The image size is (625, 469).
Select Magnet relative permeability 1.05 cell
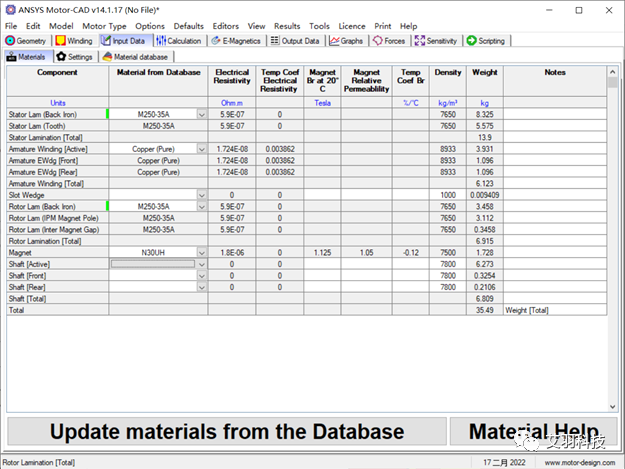click(x=367, y=253)
